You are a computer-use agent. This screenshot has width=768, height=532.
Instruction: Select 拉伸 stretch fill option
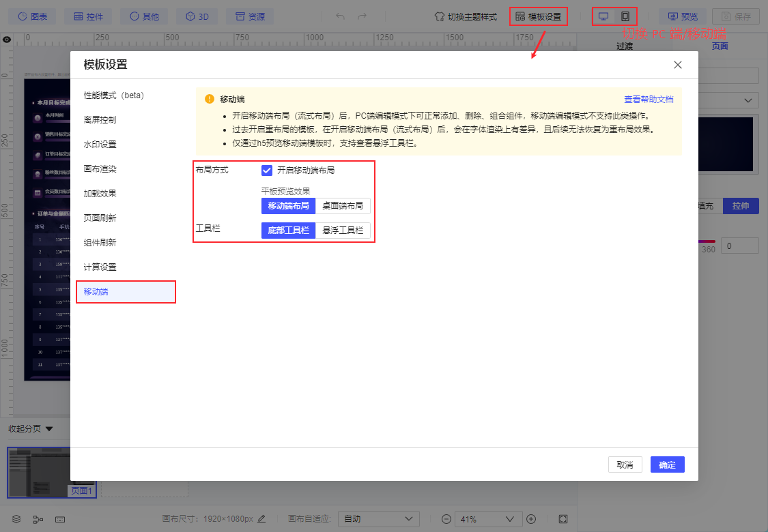(741, 206)
